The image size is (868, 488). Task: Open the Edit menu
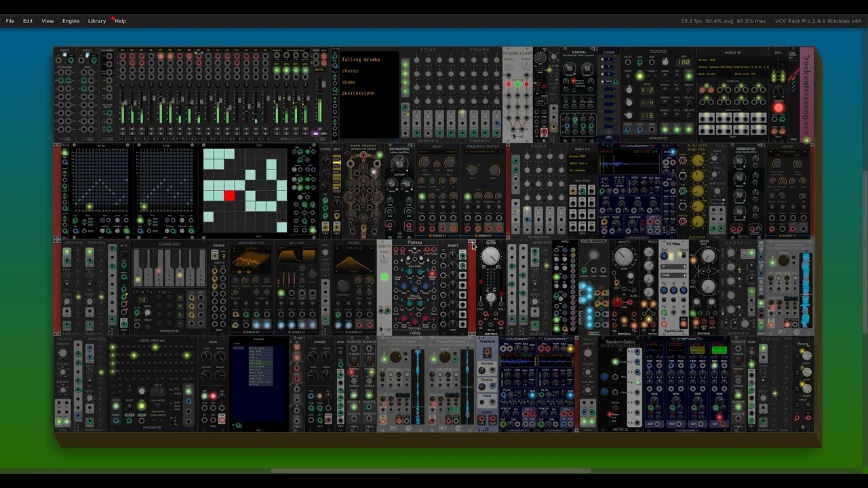[x=28, y=21]
